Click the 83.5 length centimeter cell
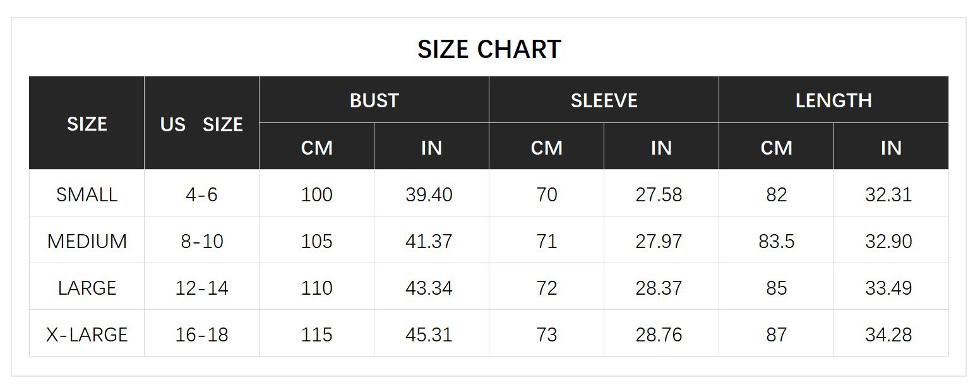The height and width of the screenshot is (390, 980). click(776, 241)
